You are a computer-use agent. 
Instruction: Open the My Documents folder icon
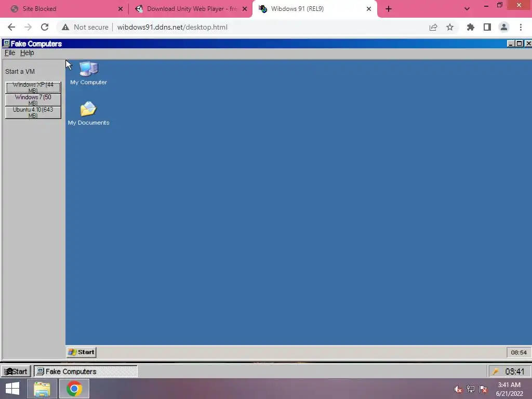click(88, 113)
